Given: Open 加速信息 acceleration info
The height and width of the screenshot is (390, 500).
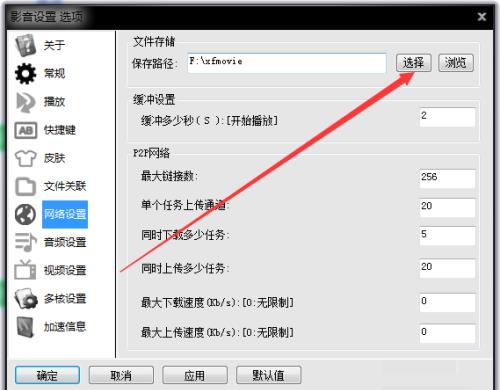Looking at the screenshot, I should tap(65, 327).
